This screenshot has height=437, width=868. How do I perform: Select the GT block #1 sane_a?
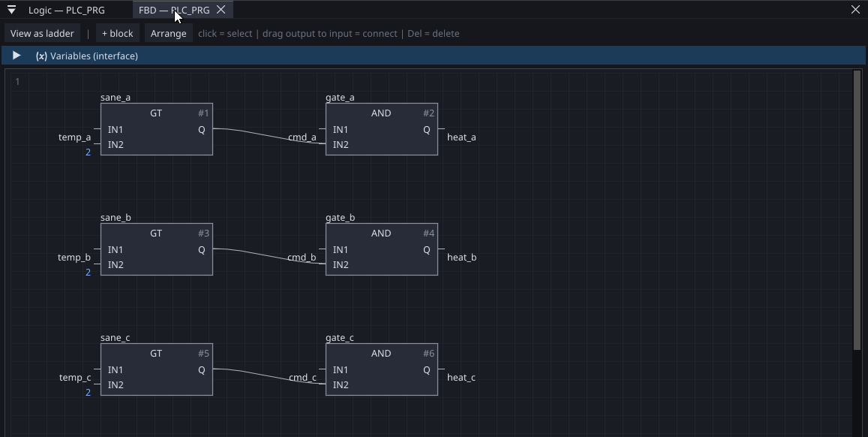(157, 129)
